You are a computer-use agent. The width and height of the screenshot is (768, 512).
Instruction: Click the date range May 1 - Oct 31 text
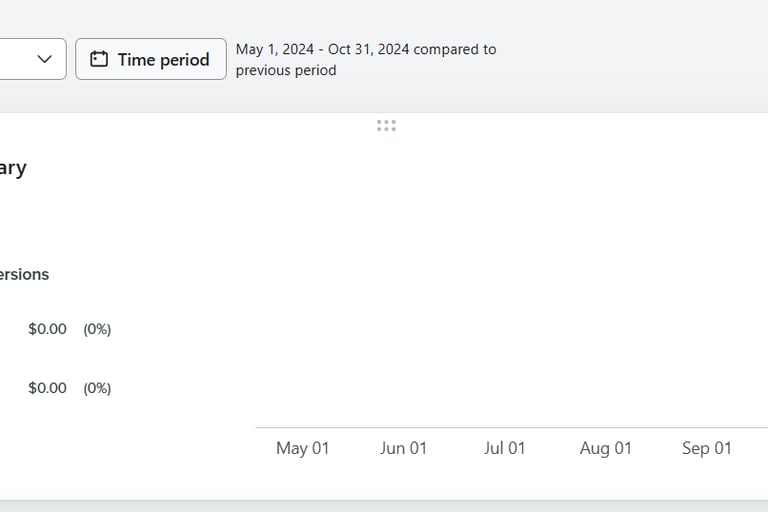pos(322,49)
